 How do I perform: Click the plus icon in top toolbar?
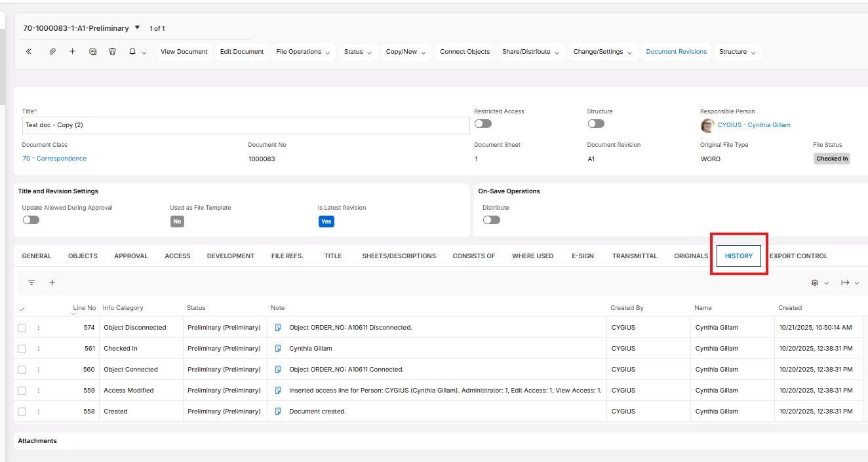tap(72, 52)
